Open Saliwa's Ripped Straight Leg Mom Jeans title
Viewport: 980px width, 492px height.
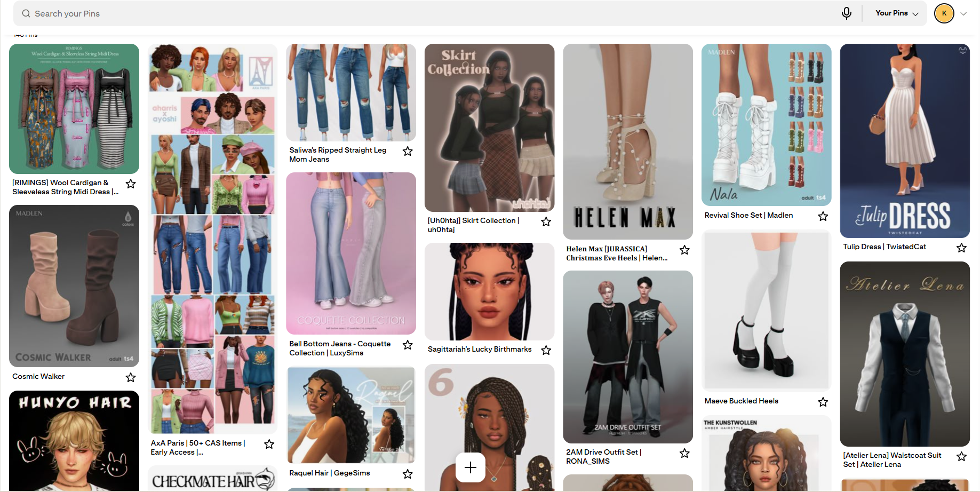pyautogui.click(x=338, y=155)
